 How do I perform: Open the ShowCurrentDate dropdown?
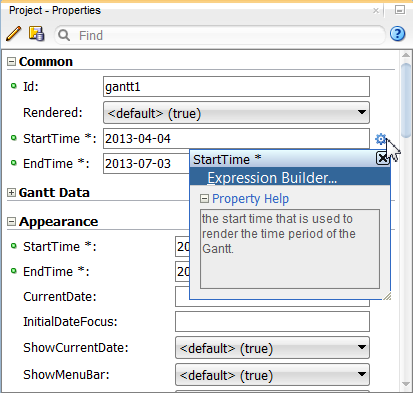pyautogui.click(x=272, y=348)
